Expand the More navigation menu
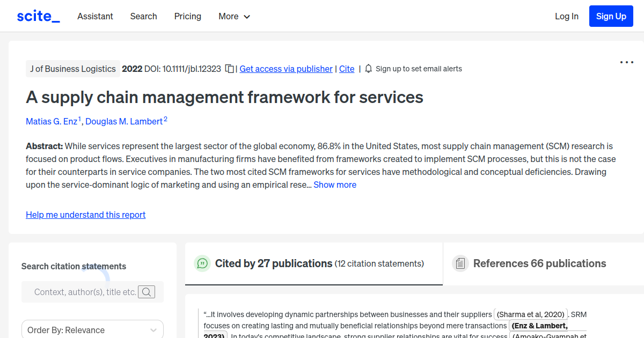 [x=234, y=16]
